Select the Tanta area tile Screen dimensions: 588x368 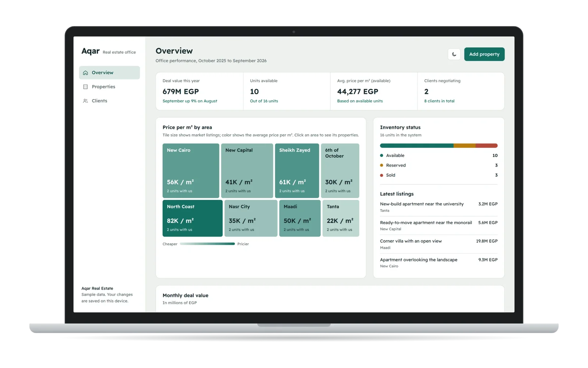[x=341, y=218]
